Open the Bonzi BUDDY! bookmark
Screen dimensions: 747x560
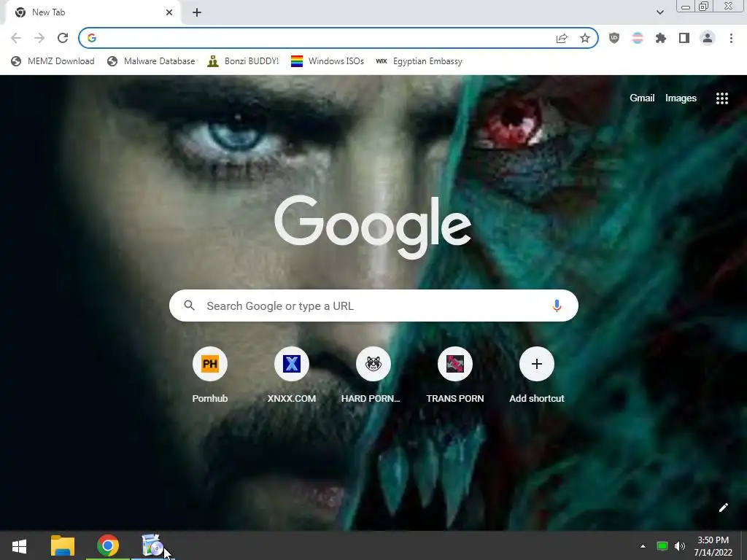pos(243,61)
